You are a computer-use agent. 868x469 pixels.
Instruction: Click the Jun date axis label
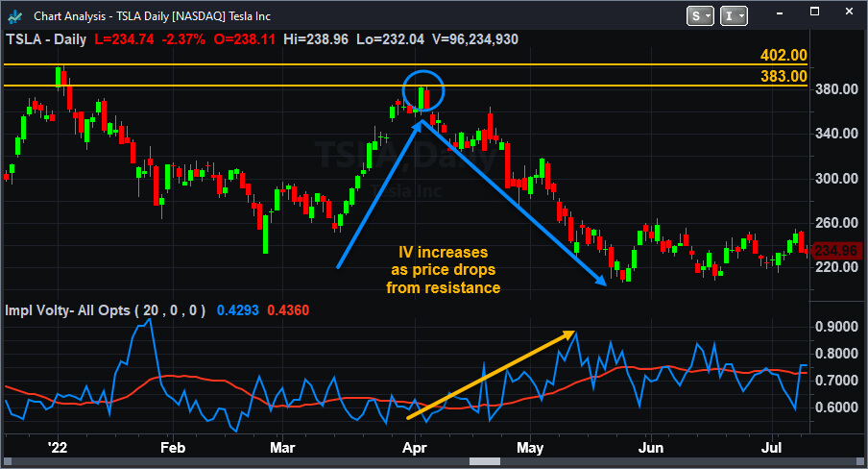650,448
